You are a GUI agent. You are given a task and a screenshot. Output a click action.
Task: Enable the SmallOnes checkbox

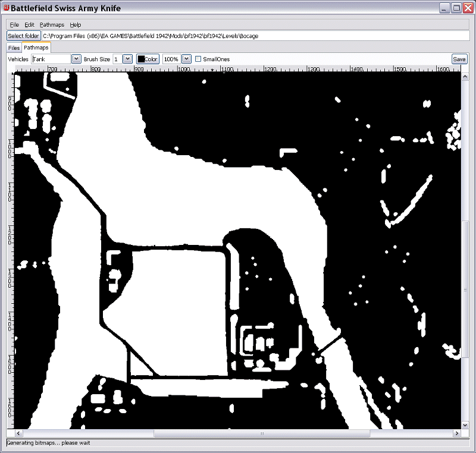(x=198, y=59)
